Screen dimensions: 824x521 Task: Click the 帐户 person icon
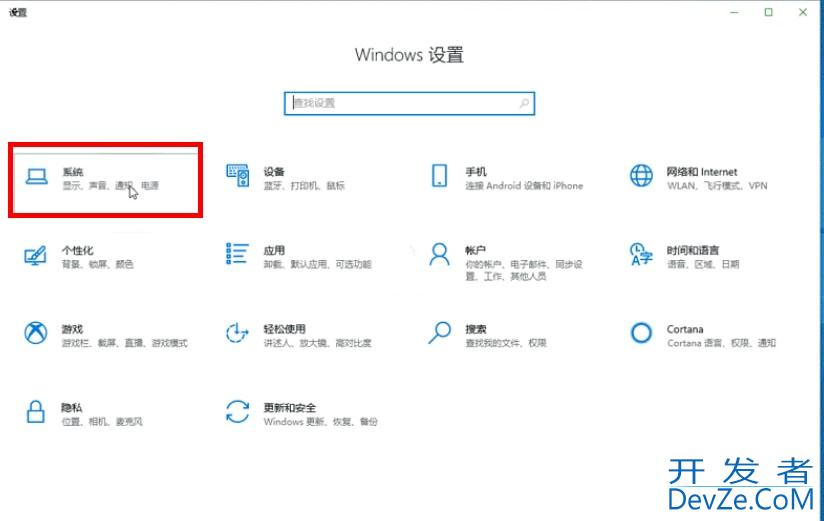pos(439,254)
